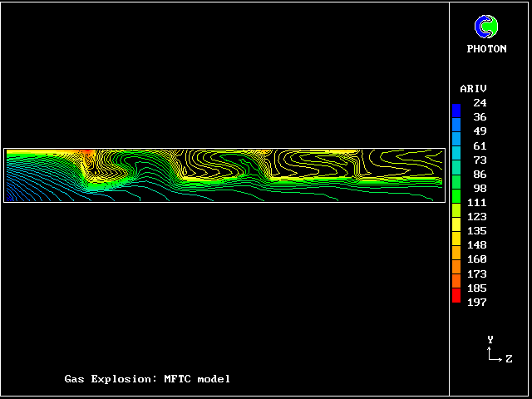532x399 pixels.
Task: Click the red hotspot in the contour plot
Action: (x=85, y=155)
